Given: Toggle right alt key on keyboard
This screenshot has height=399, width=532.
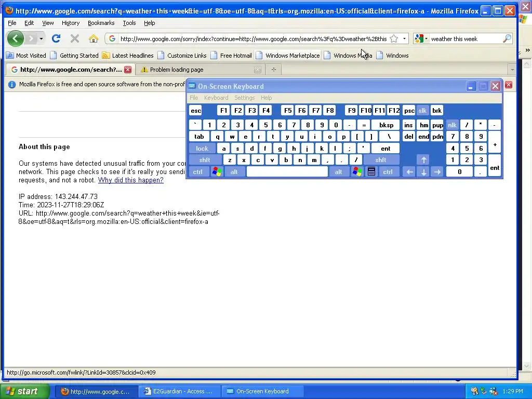Looking at the screenshot, I should pyautogui.click(x=339, y=171).
